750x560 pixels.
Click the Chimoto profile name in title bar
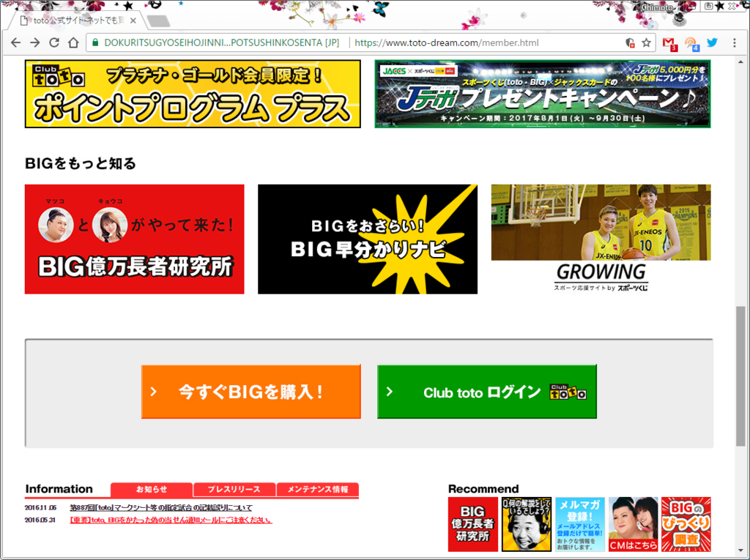pos(657,7)
